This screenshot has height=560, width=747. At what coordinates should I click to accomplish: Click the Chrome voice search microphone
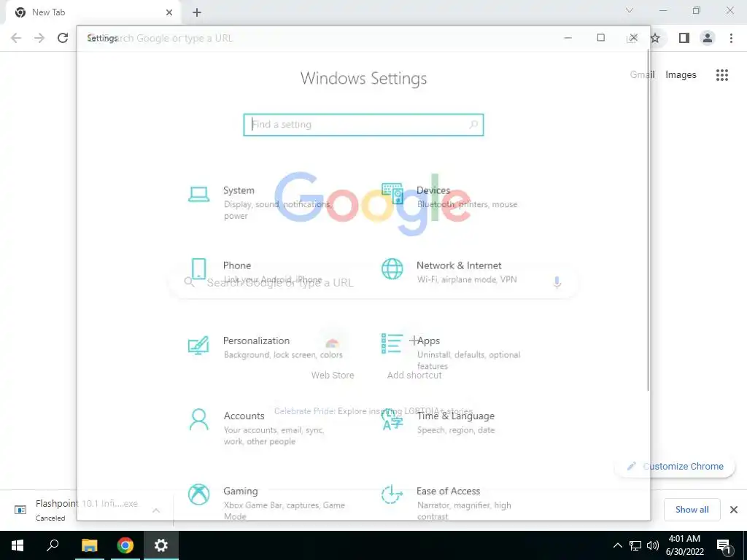coord(557,282)
